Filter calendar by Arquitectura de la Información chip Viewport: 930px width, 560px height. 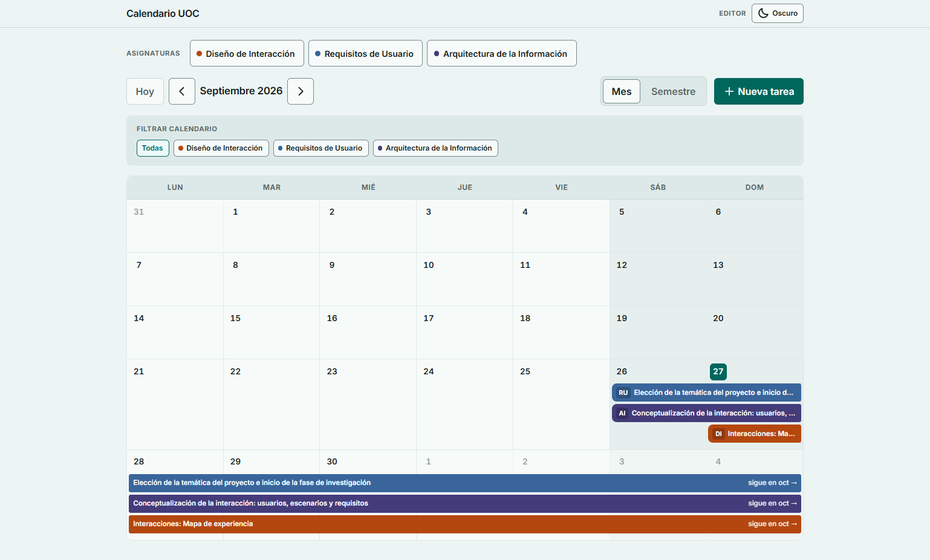tap(435, 148)
